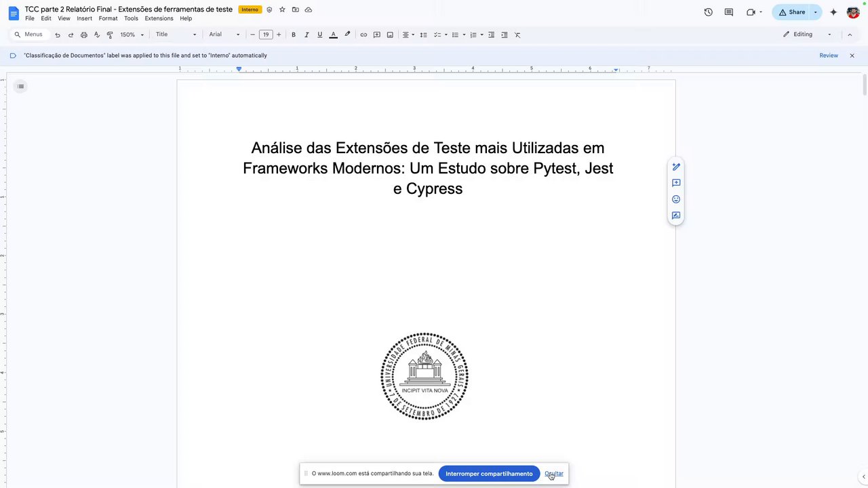This screenshot has height=488, width=868.
Task: Click Interromper compartilhamento button
Action: click(489, 474)
